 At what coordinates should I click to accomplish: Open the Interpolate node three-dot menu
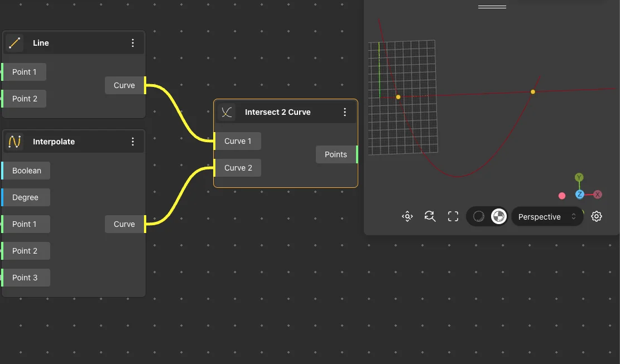coord(133,142)
